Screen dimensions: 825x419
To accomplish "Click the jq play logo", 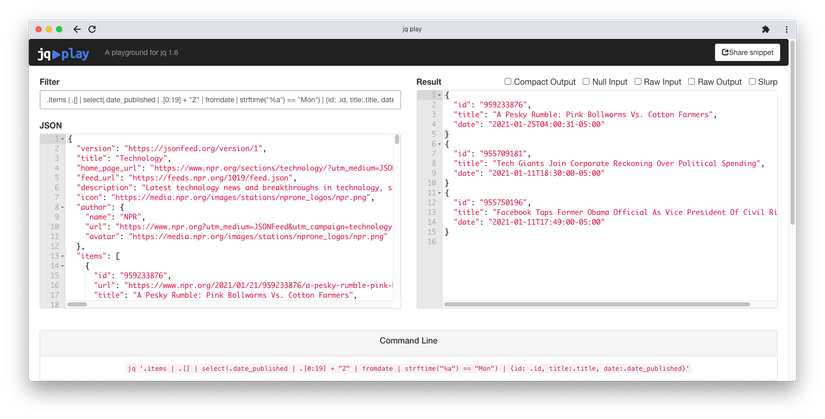I will coord(63,53).
